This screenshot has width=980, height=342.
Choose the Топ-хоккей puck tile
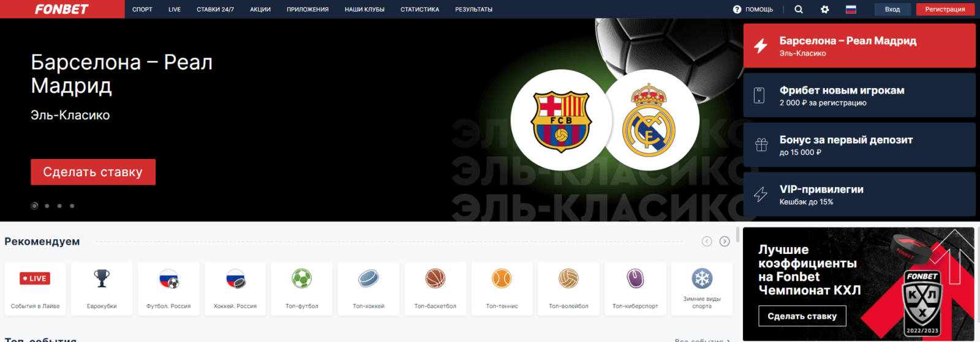(x=369, y=289)
